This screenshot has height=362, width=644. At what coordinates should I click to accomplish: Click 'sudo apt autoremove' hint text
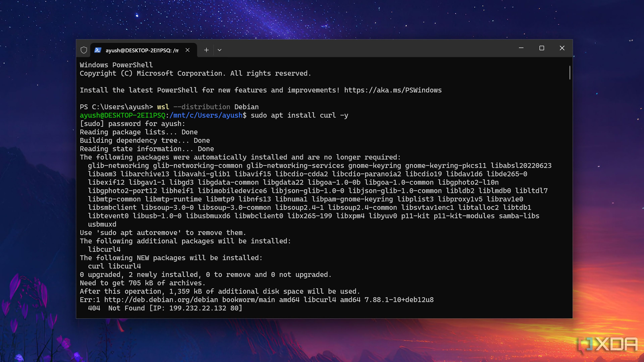(x=139, y=233)
